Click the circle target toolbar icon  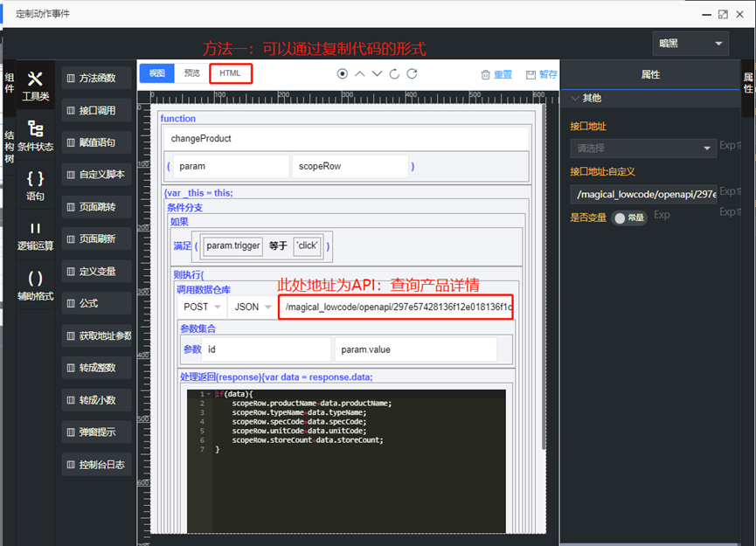(x=343, y=73)
